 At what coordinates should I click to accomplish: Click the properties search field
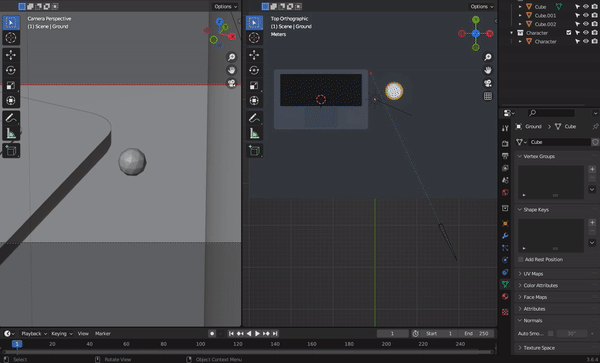tap(551, 113)
